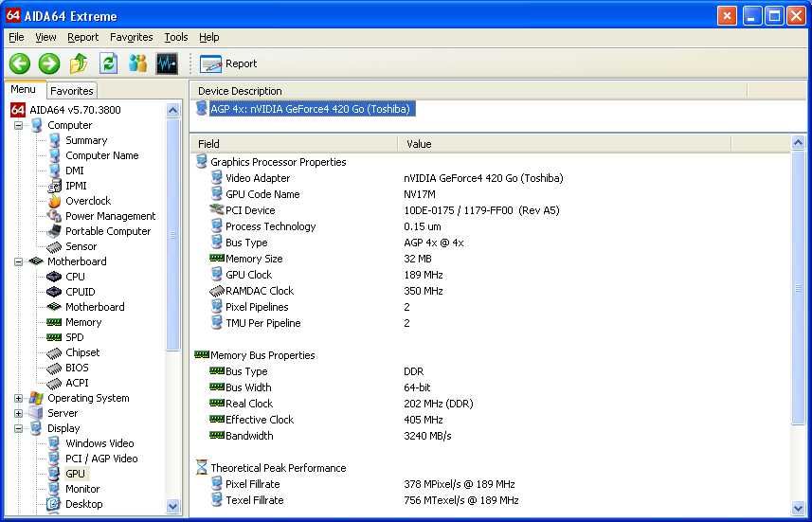
Task: Select the GPU tree item
Action: tap(75, 474)
